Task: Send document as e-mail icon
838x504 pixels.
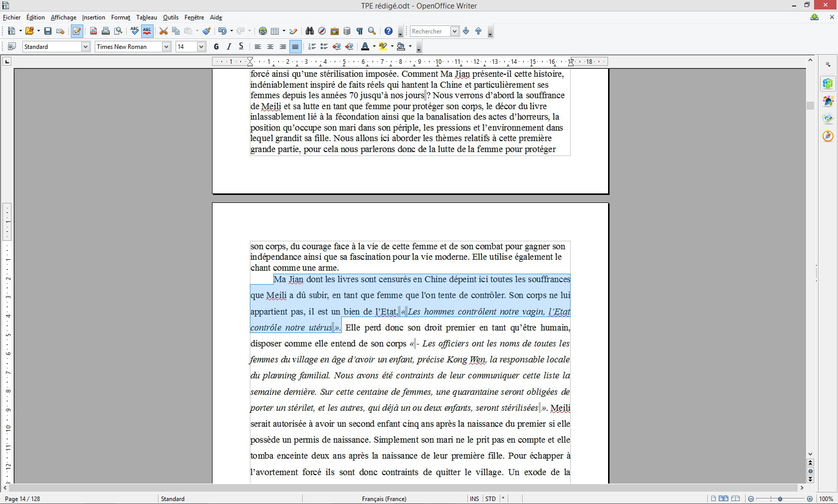Action: [60, 31]
